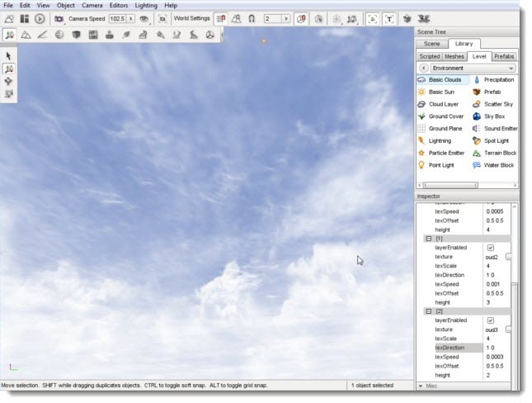Open the GUI Editor panel-layout icon
Image resolution: width=532 pixels, height=403 pixels.
tap(25, 19)
